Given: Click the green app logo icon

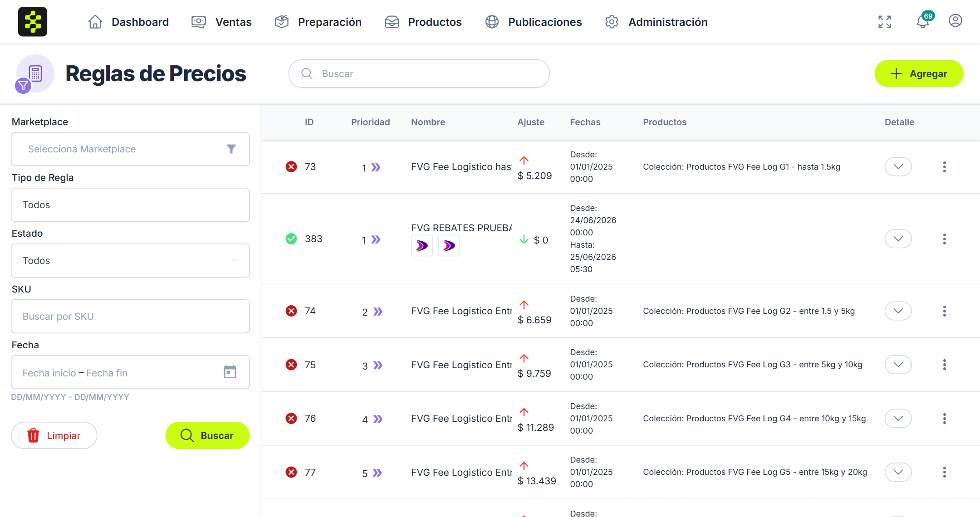Looking at the screenshot, I should click(33, 22).
